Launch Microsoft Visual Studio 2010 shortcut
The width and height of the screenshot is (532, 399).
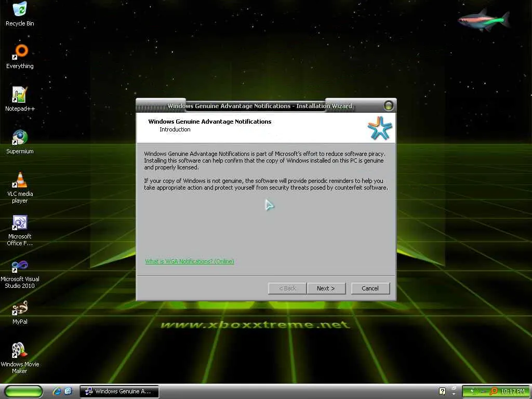click(x=20, y=273)
